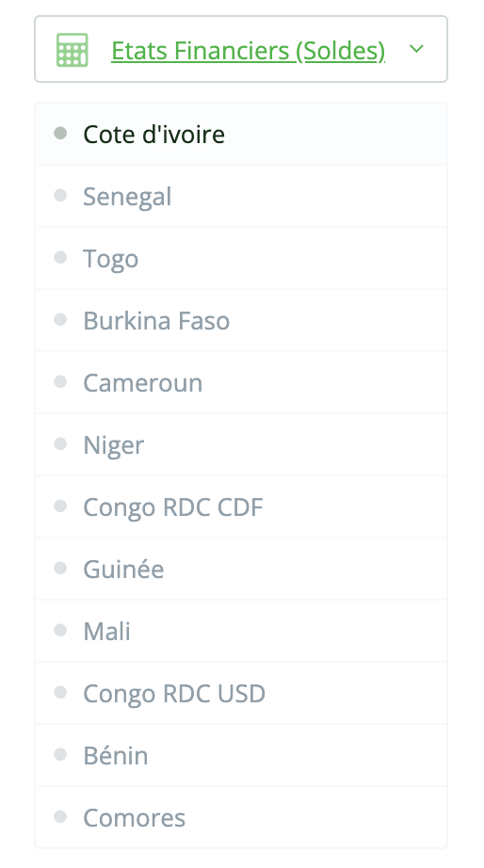The height and width of the screenshot is (868, 484).
Task: Choose the Niger entry
Action: (x=241, y=444)
